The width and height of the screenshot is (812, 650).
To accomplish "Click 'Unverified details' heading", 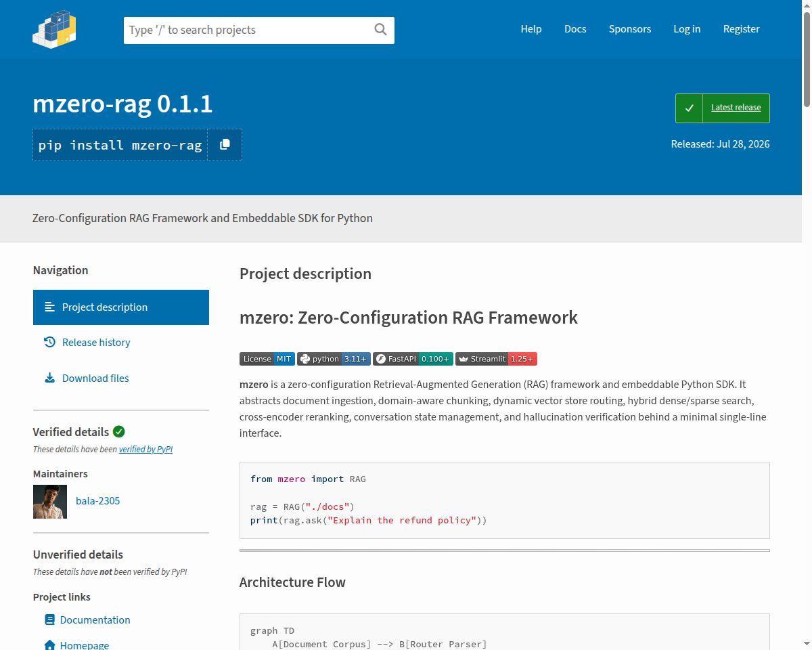I will pyautogui.click(x=78, y=555).
